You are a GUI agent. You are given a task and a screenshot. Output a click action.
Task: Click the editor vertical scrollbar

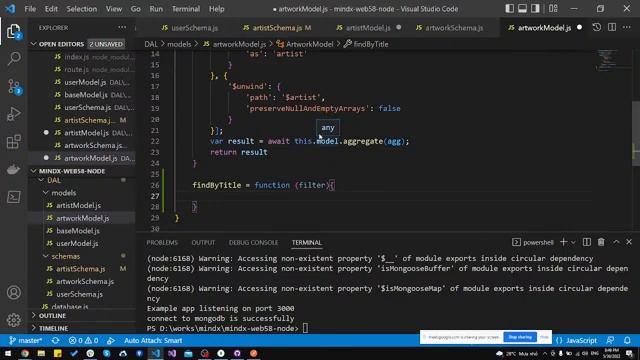636,133
